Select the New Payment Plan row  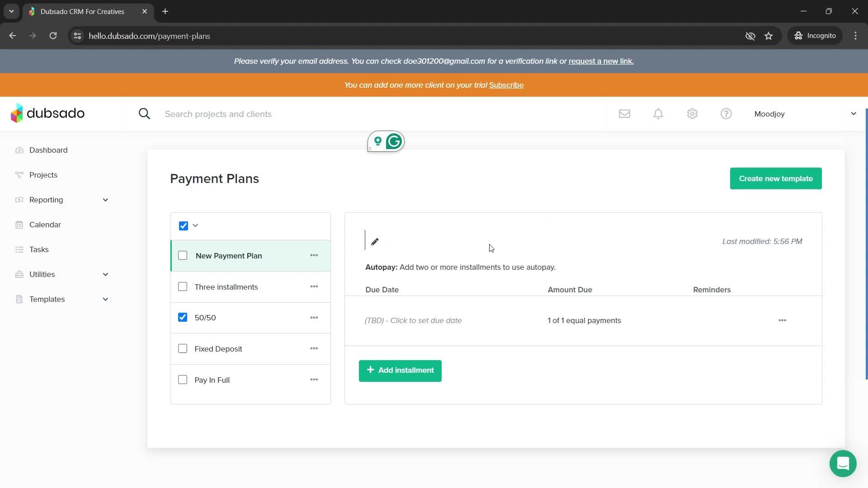point(250,256)
